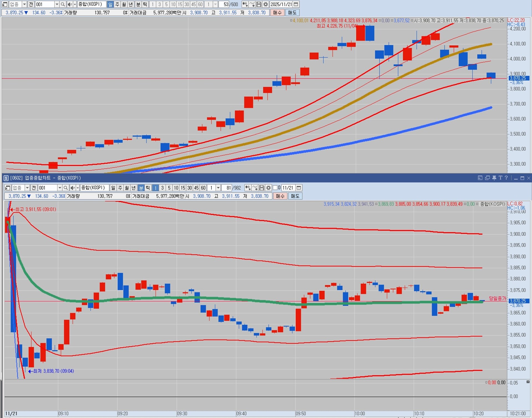Screen dimensions: 532x418
Task: Click the add-indicator candlestick icon in the upper toolbar
Action: tap(245, 4)
